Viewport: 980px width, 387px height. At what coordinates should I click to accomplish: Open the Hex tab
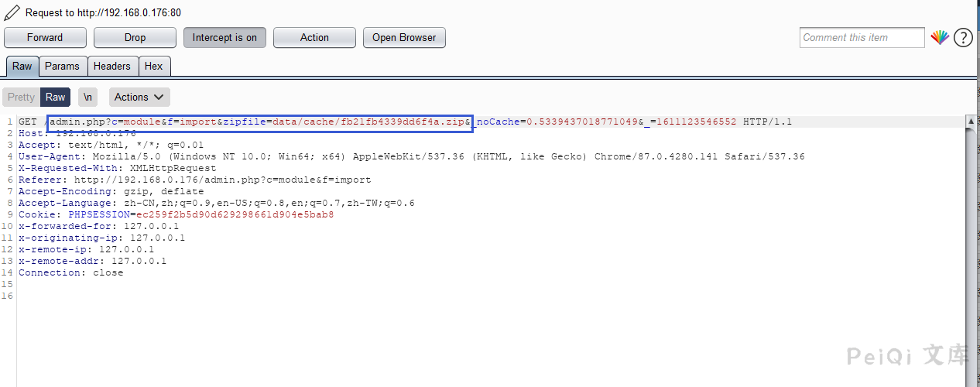point(154,66)
